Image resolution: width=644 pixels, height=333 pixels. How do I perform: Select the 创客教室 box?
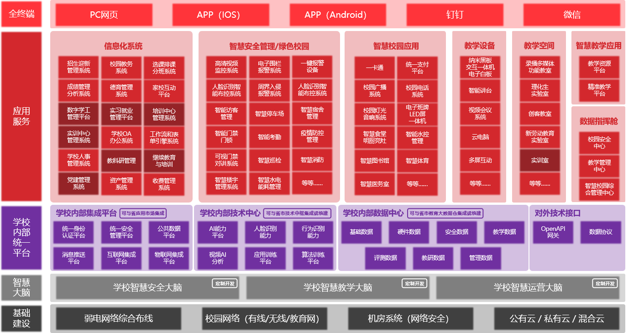(539, 114)
